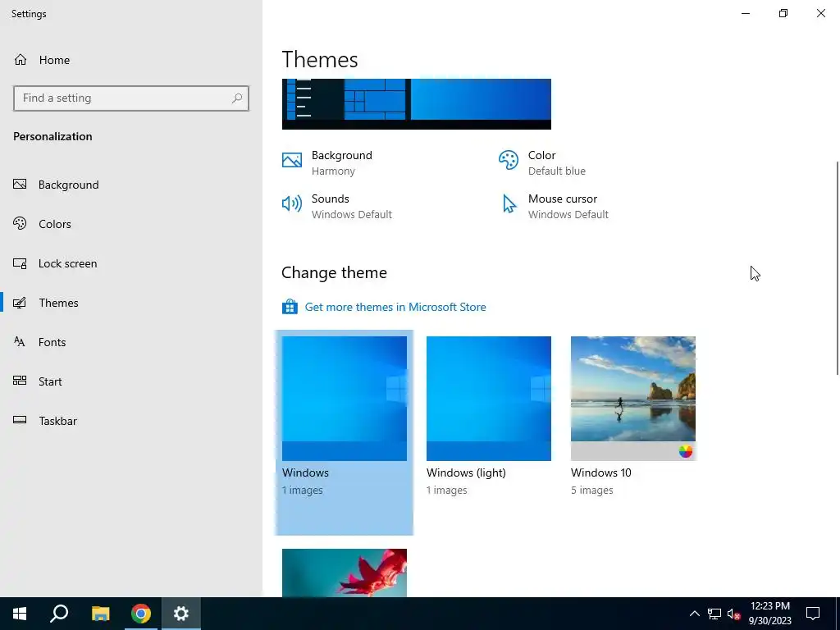
Task: Click the Colors palette icon in sidebar
Action: 20,223
